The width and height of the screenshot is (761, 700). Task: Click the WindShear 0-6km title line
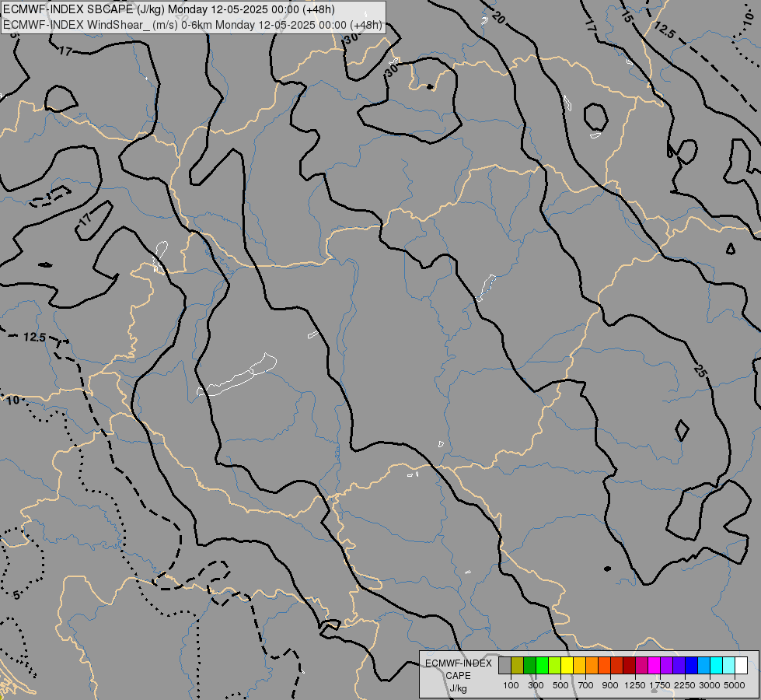pyautogui.click(x=193, y=25)
